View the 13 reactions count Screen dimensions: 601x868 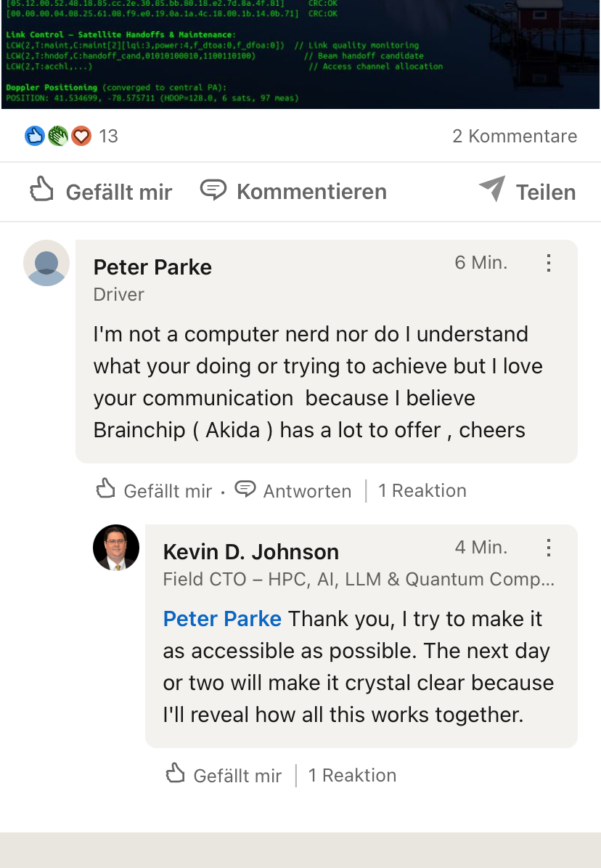108,136
